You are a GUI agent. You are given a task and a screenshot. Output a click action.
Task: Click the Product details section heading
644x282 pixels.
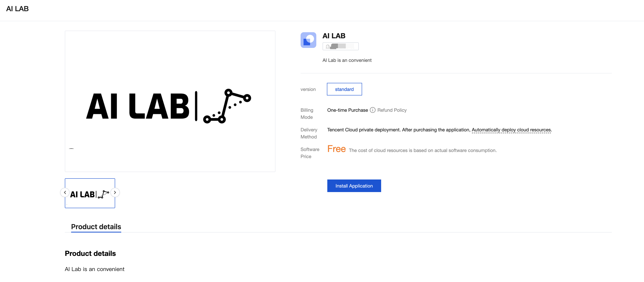pyautogui.click(x=90, y=254)
